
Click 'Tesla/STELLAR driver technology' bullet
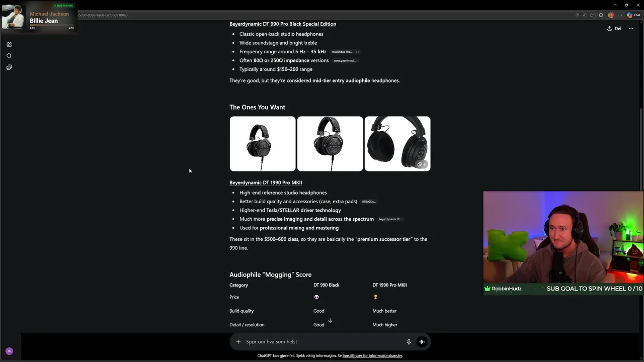click(303, 210)
